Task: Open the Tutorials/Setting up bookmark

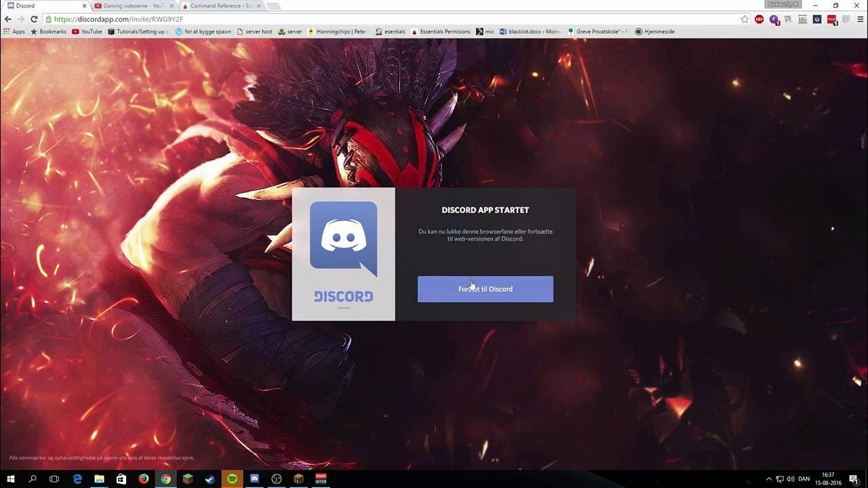Action: (x=137, y=31)
